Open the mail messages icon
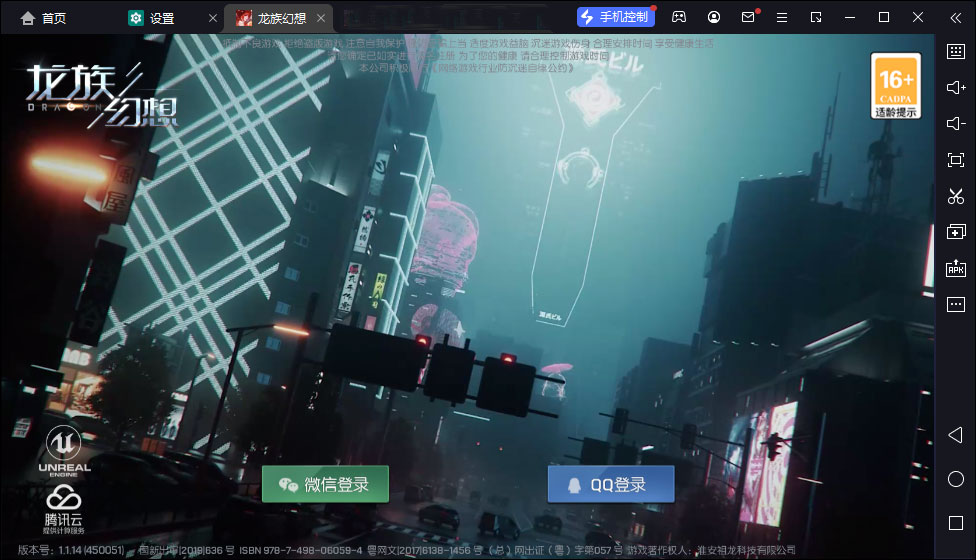976x560 pixels. 748,17
